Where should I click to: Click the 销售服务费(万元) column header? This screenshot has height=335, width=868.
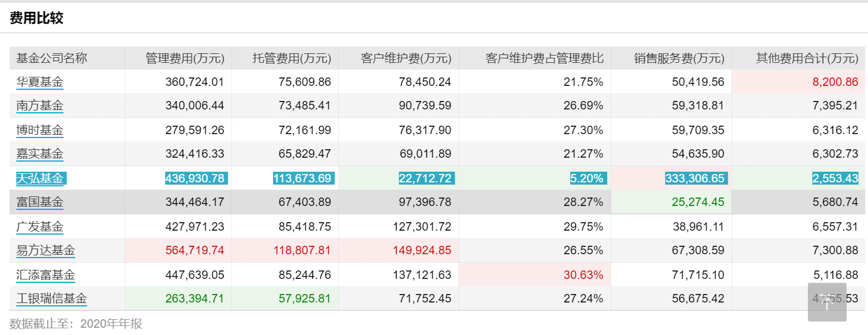click(x=679, y=58)
